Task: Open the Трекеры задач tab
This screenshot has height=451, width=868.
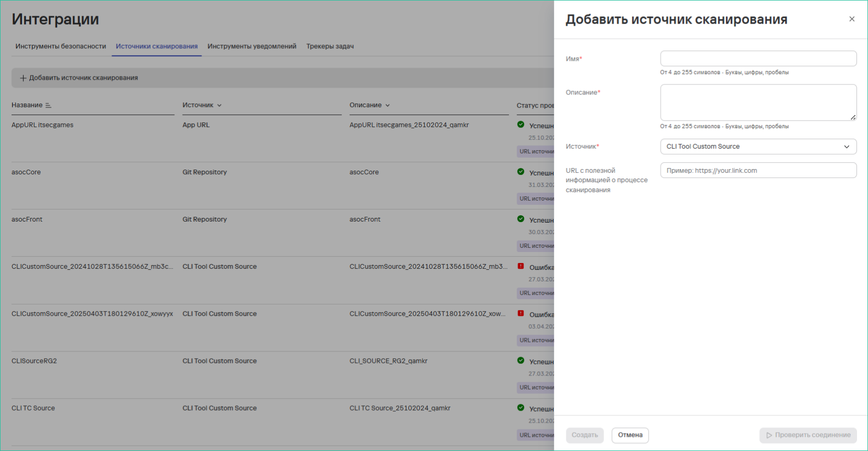Action: (x=330, y=46)
